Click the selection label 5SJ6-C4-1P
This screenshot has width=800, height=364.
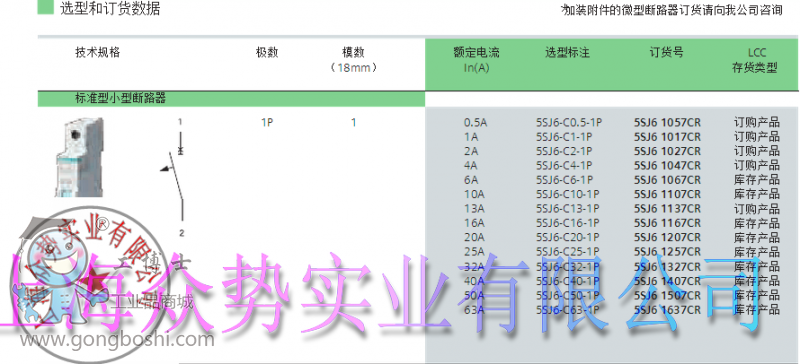pos(564,165)
